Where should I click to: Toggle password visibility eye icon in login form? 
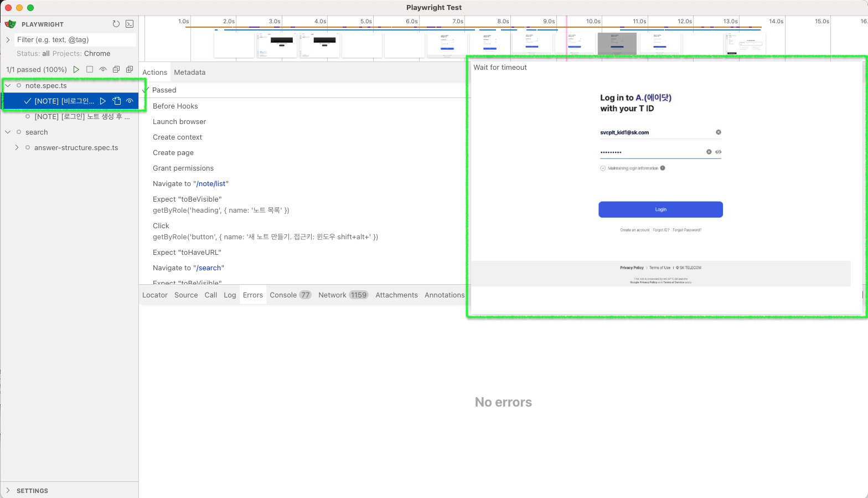(718, 152)
